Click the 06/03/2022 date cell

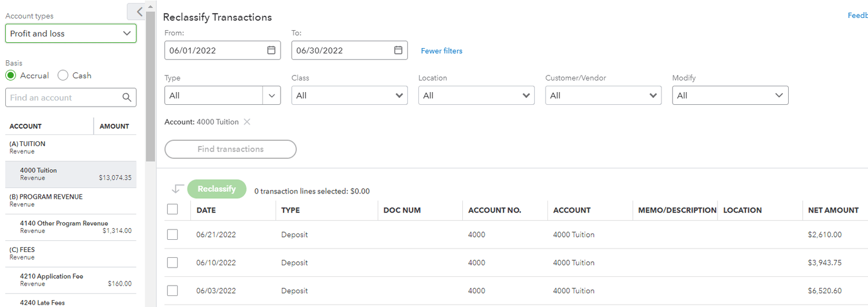click(x=216, y=290)
